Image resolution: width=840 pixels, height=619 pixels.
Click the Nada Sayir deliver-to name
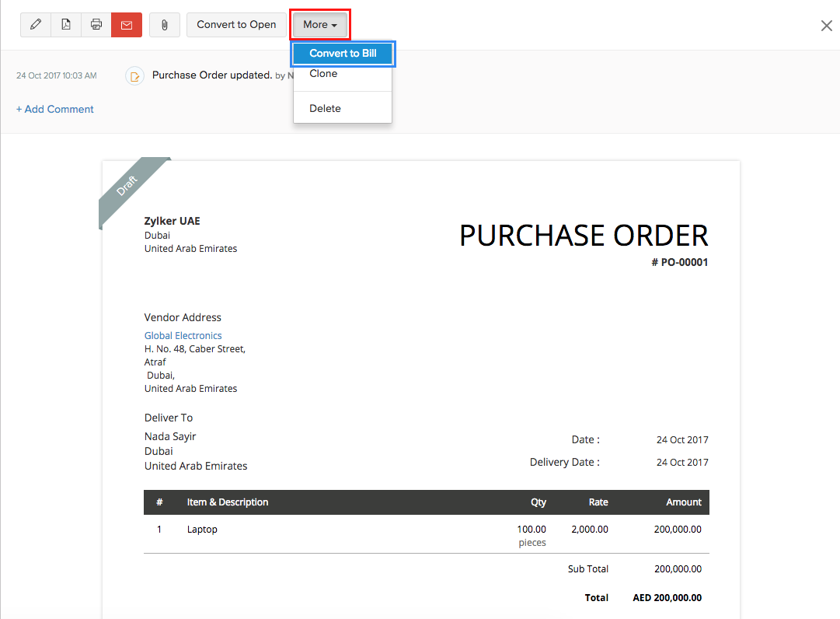(x=170, y=436)
